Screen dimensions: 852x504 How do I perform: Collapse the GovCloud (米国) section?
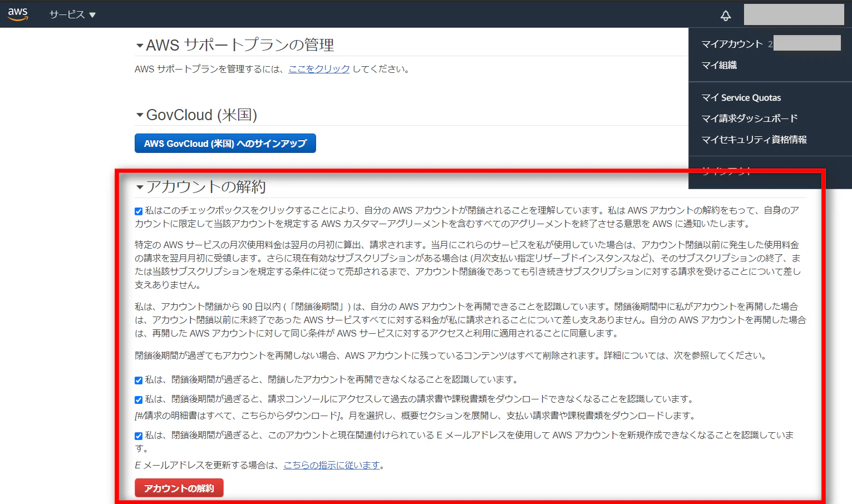(140, 115)
